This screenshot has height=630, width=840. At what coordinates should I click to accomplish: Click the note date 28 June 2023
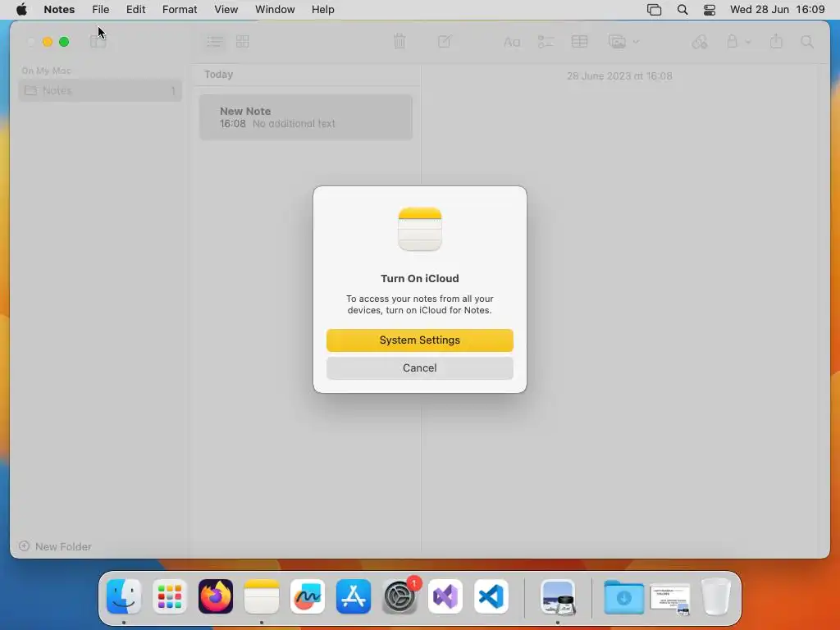619,76
